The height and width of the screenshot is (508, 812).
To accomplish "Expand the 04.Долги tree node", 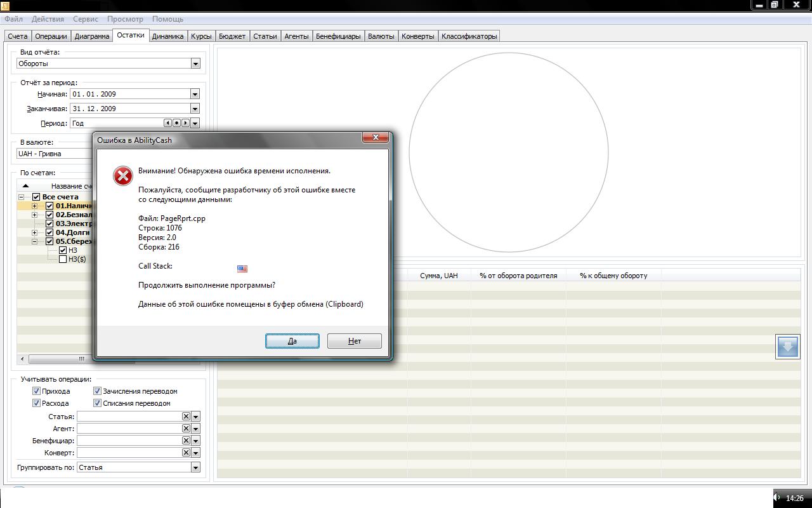I will coord(35,232).
